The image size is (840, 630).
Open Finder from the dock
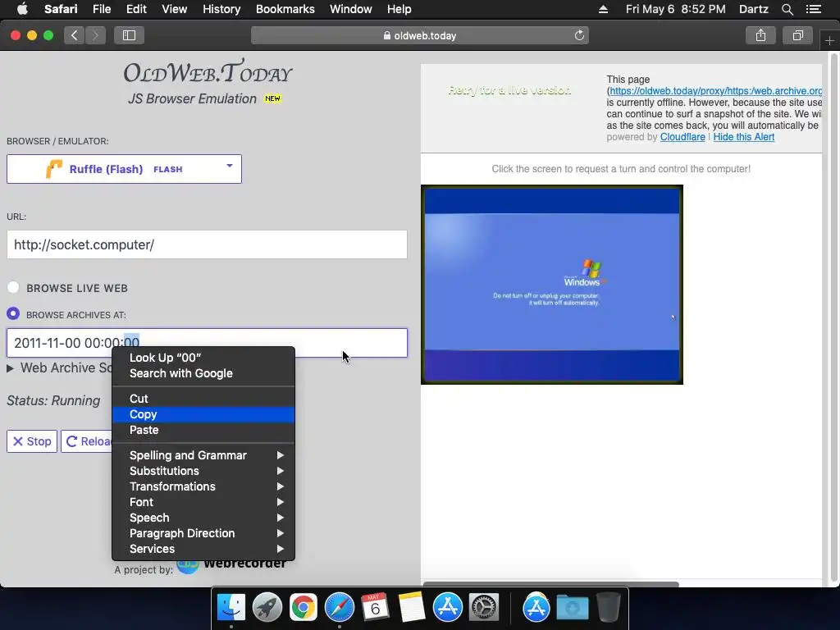[x=231, y=608]
